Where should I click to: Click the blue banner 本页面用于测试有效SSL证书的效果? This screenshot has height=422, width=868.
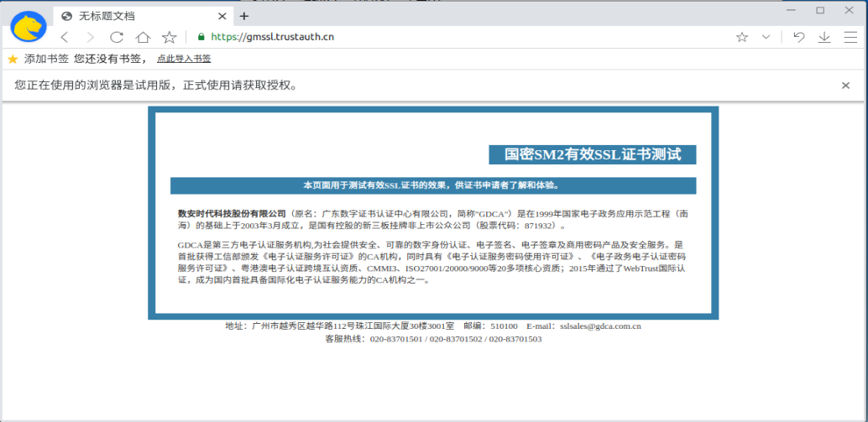[x=433, y=185]
